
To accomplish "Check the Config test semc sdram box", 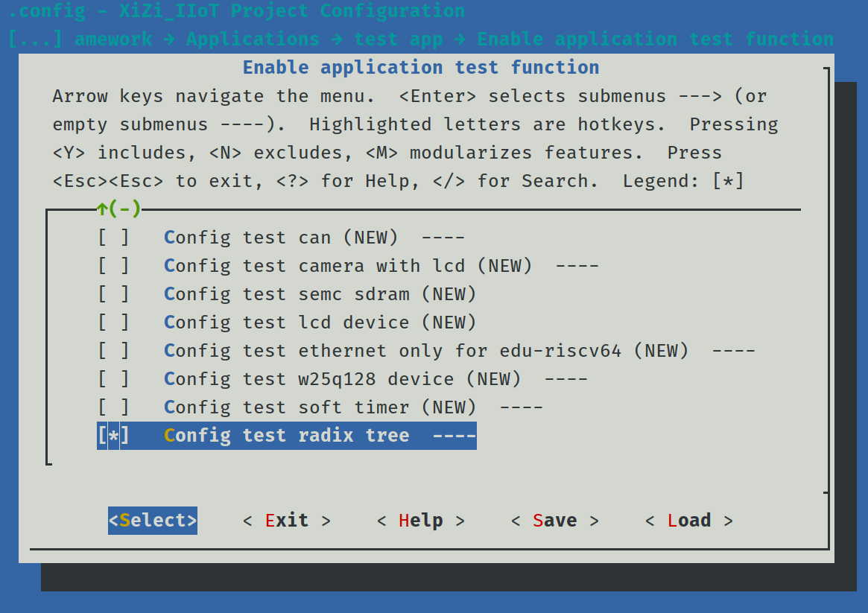I will click(x=113, y=294).
